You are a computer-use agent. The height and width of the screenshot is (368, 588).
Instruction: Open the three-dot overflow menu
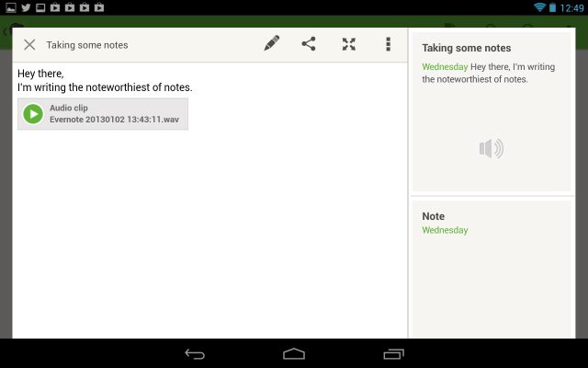point(388,44)
